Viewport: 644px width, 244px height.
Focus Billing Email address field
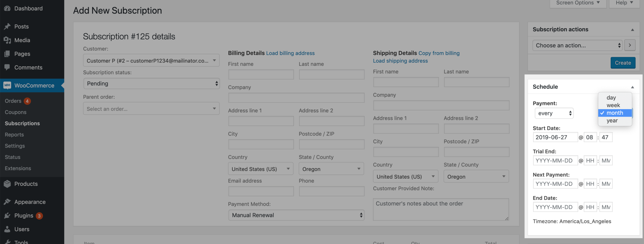coord(261,191)
